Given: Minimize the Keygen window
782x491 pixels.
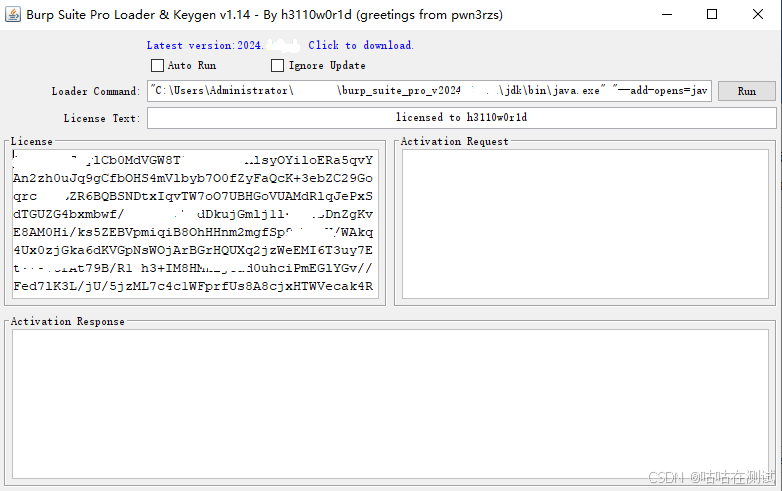Looking at the screenshot, I should pyautogui.click(x=667, y=14).
